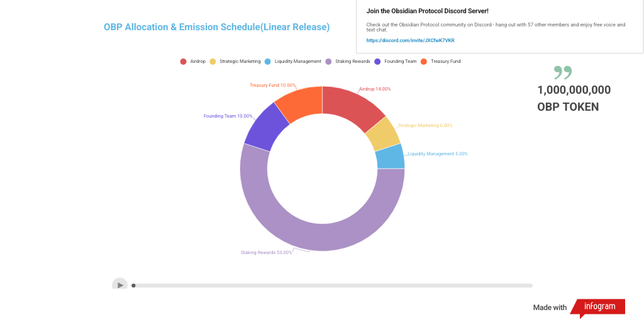Click the 'Treasury Fund 10.00%' chart label
The height and width of the screenshot is (322, 644).
coord(273,86)
